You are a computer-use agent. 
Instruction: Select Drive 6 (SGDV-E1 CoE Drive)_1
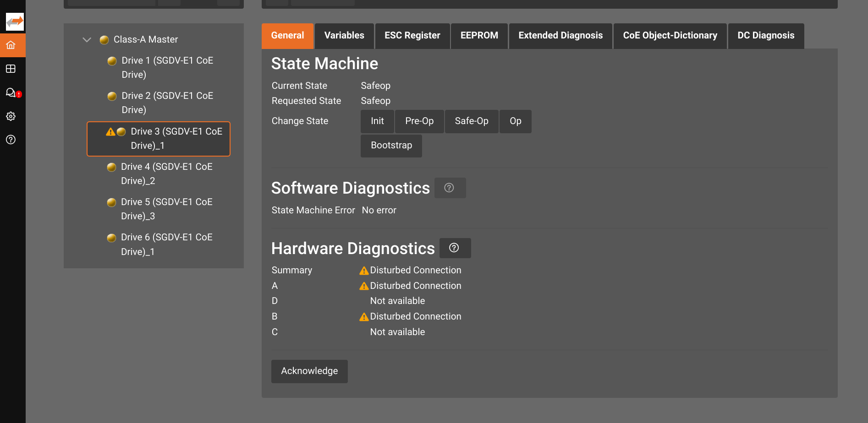click(167, 244)
